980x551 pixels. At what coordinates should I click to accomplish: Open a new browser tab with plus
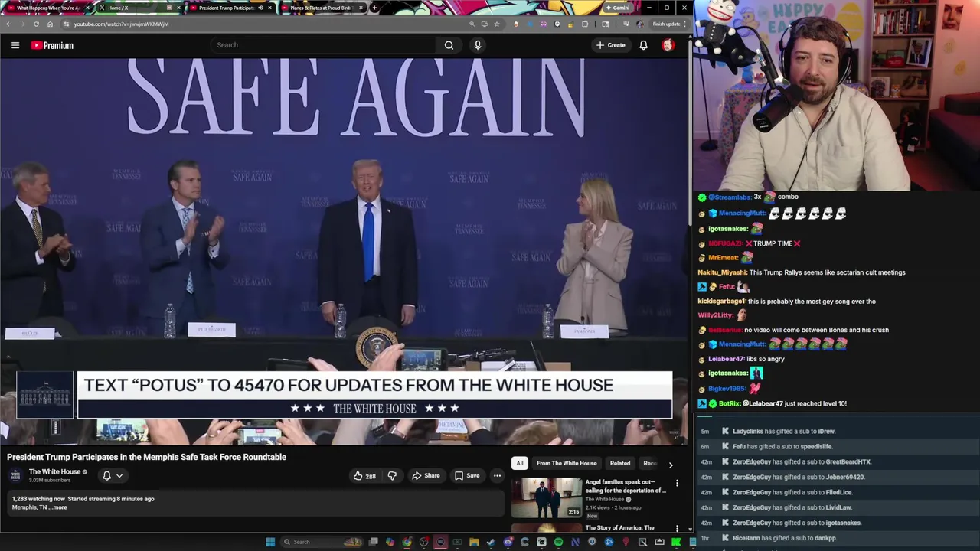tap(374, 8)
